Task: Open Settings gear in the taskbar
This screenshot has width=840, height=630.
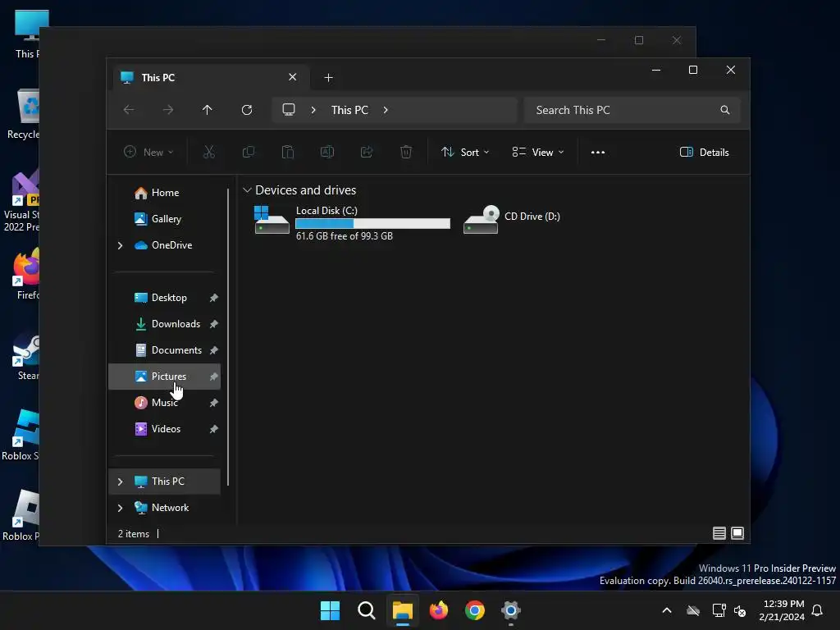Action: [x=511, y=610]
